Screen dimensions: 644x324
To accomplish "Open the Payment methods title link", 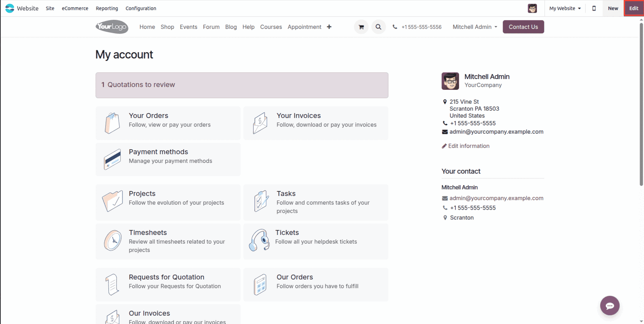I will (x=158, y=152).
